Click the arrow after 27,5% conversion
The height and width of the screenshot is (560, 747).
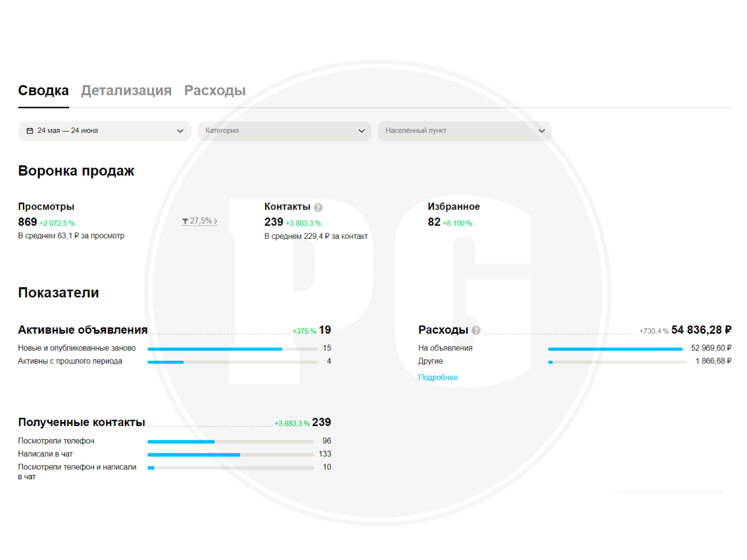point(215,221)
